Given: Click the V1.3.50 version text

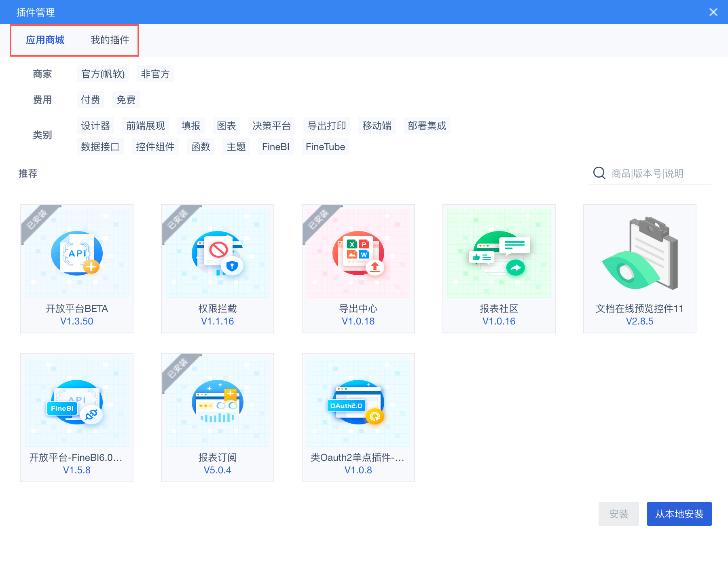Looking at the screenshot, I should point(77,321).
